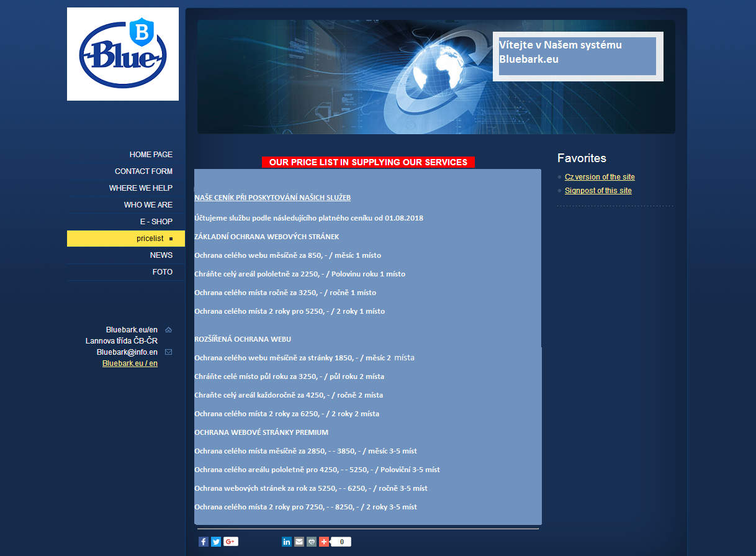Click the Bluebark.eu / en underlined link

coord(130,363)
